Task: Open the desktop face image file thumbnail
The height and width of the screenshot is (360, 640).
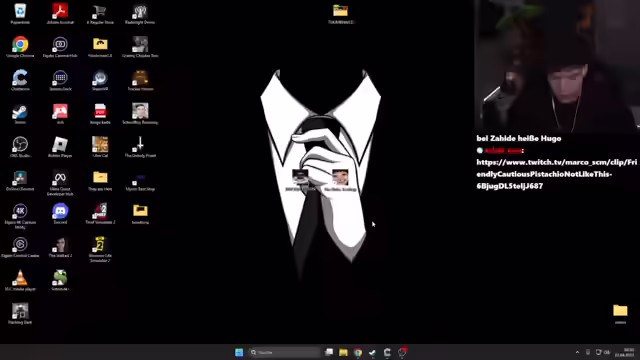Action: coord(340,180)
